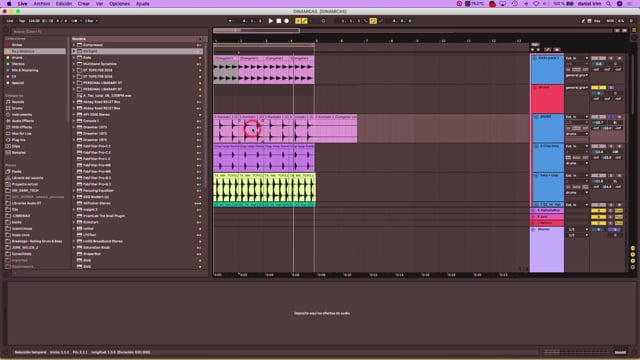Select the Sounds category in browser

point(18,102)
